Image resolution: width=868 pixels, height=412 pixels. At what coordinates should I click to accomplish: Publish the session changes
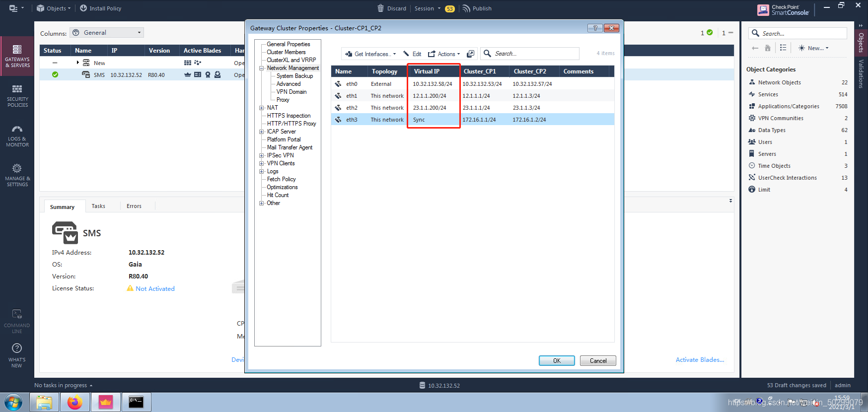click(477, 8)
